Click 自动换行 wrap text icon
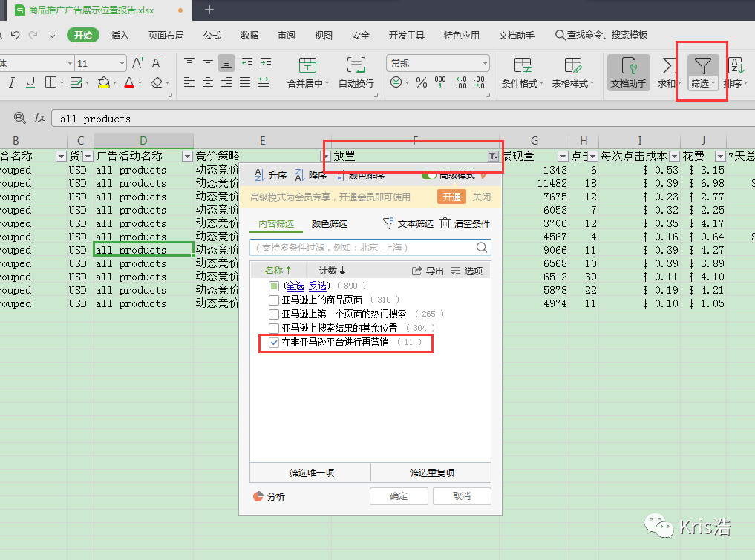755x560 pixels. [x=356, y=65]
